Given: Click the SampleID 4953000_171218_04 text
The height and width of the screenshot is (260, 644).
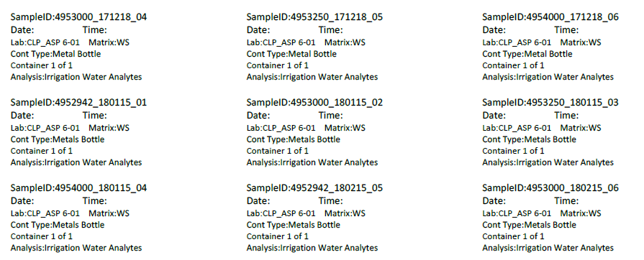Looking at the screenshot, I should click(78, 17).
